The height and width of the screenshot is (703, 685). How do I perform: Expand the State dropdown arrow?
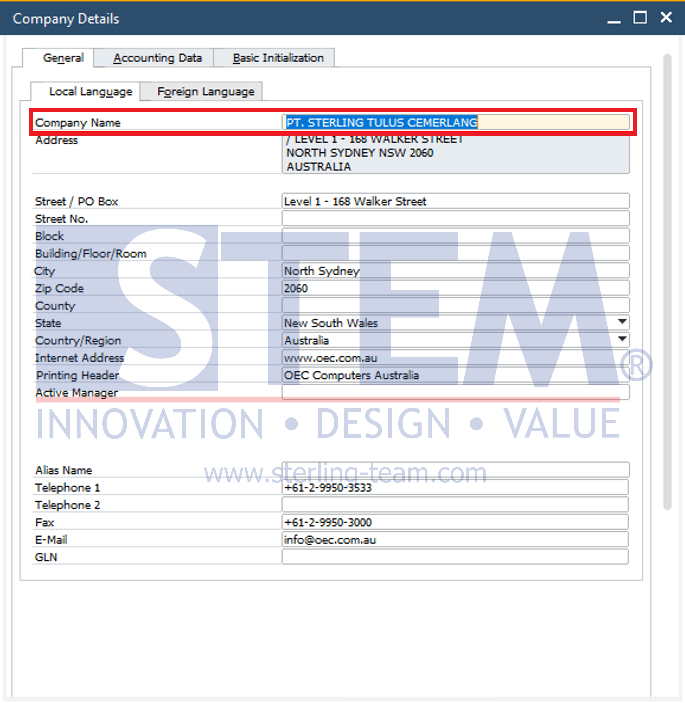click(x=622, y=322)
